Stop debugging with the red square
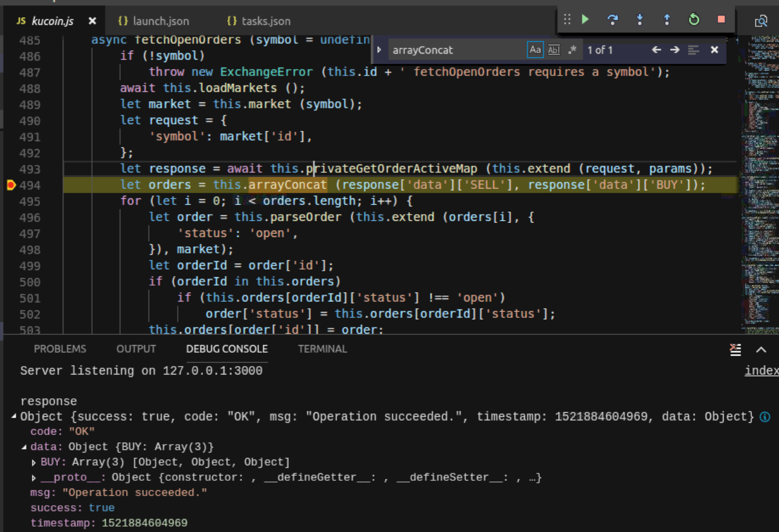This screenshot has height=532, width=779. point(722,20)
